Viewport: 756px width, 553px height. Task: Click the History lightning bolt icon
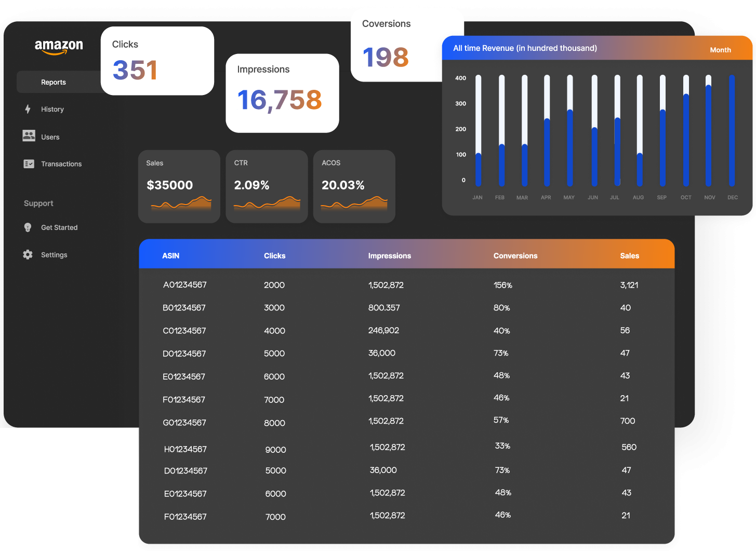(28, 109)
